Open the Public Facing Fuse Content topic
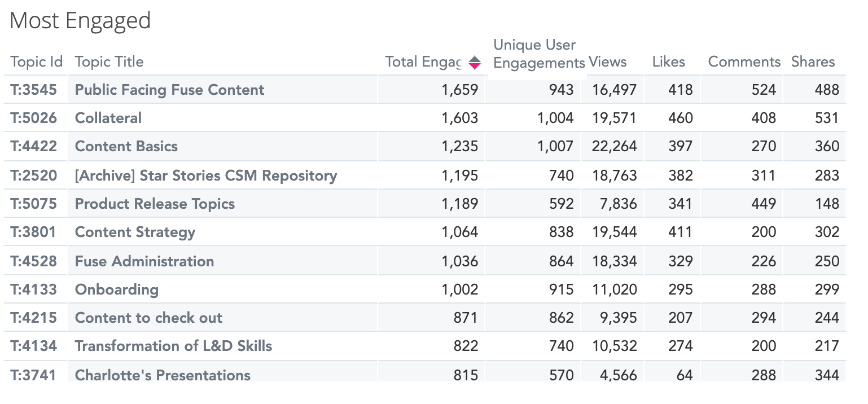This screenshot has width=868, height=404. pos(169,90)
